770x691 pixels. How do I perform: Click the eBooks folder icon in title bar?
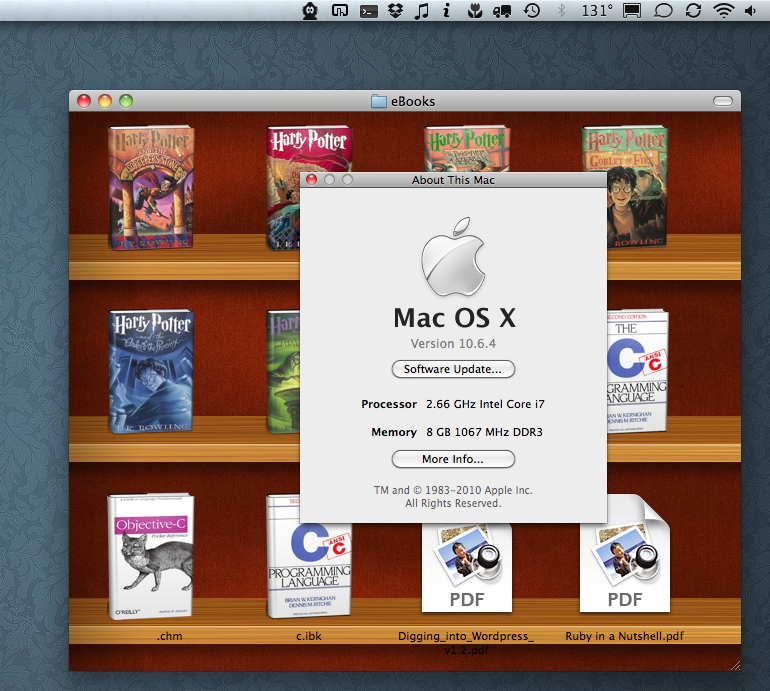pos(379,101)
